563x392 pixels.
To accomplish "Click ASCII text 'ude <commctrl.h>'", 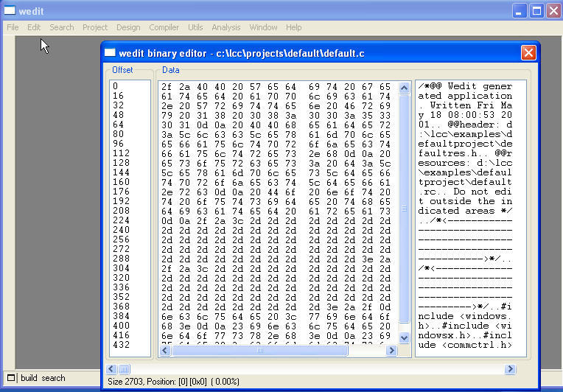I will click(465, 345).
